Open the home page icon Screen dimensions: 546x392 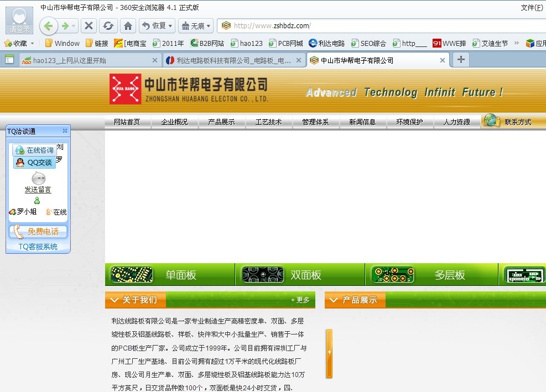(x=128, y=26)
